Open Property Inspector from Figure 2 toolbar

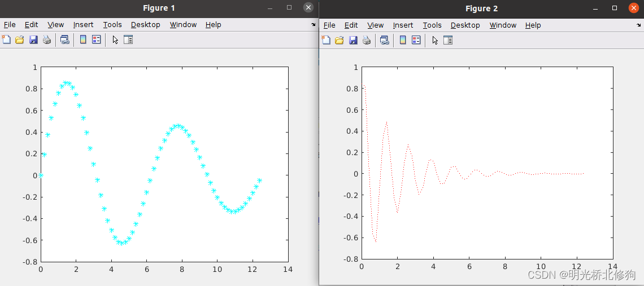coord(448,40)
